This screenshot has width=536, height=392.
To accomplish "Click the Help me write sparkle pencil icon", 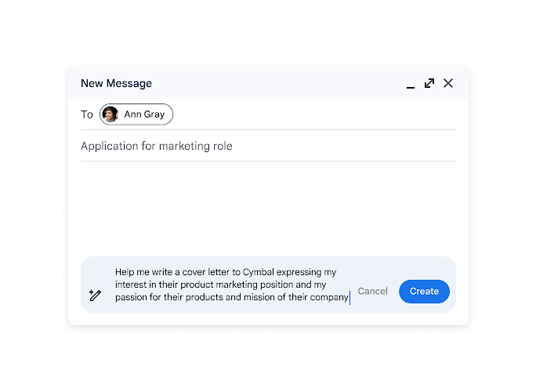I will click(95, 295).
